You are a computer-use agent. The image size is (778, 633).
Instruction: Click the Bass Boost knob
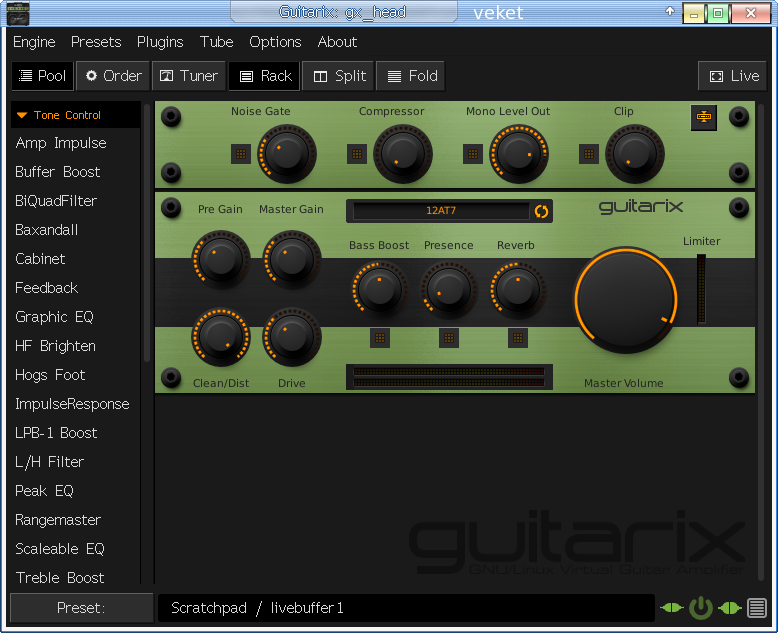tap(380, 290)
